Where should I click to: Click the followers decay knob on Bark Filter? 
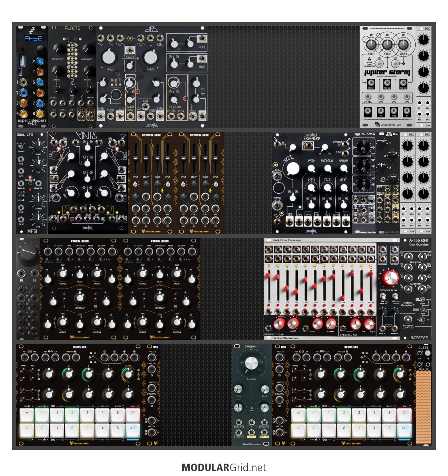tap(390, 278)
